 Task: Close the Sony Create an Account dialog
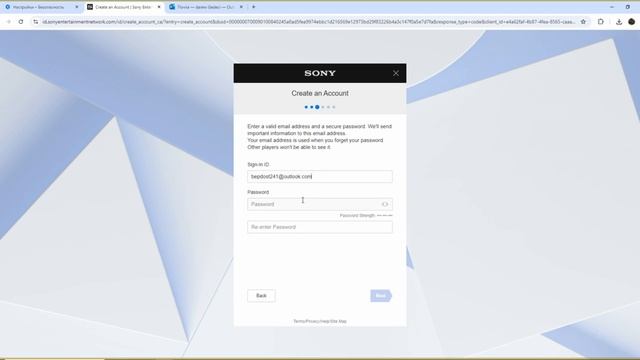pos(396,73)
